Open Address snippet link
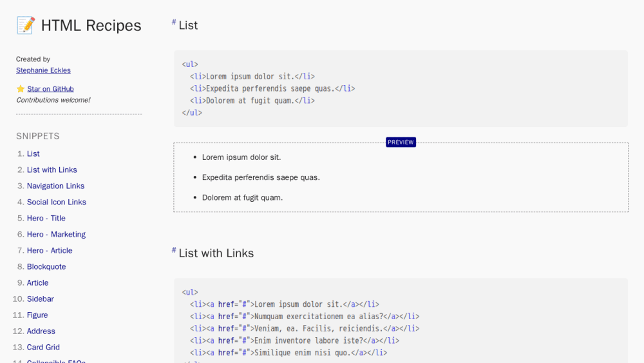 [41, 331]
